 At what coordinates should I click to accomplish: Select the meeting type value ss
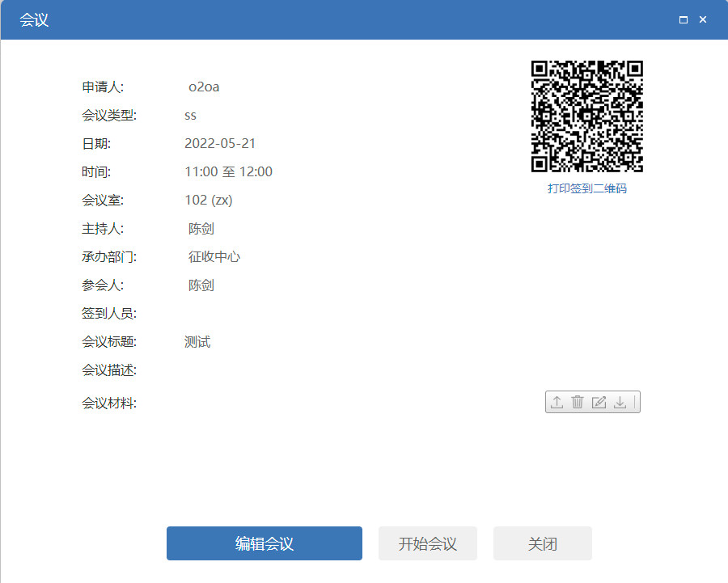tap(190, 116)
